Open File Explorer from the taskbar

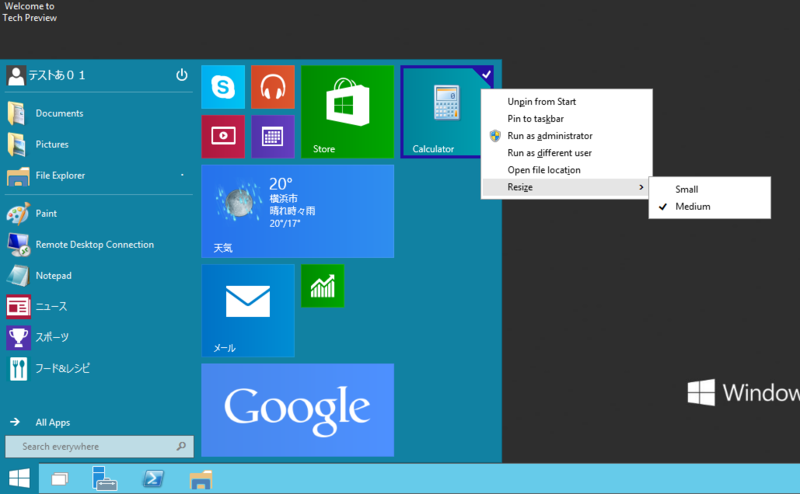[x=201, y=479]
